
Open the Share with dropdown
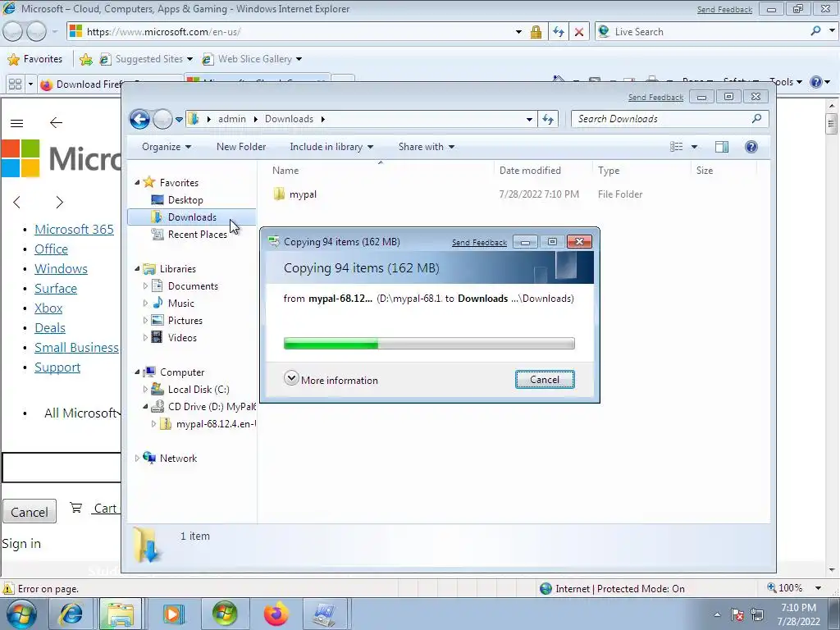[x=426, y=147]
